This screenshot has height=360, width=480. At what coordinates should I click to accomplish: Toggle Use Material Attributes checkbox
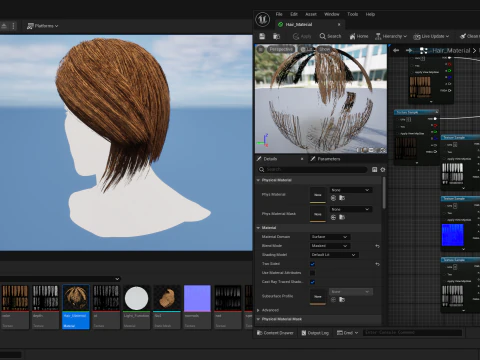click(312, 273)
